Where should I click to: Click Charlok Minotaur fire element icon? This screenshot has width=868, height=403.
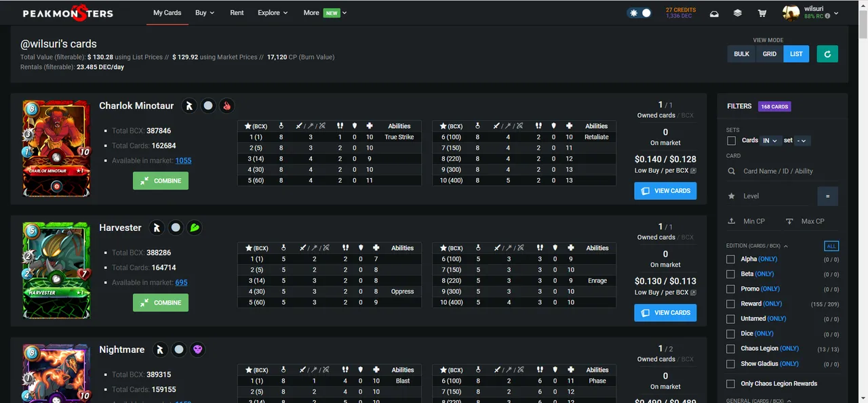[x=226, y=106]
